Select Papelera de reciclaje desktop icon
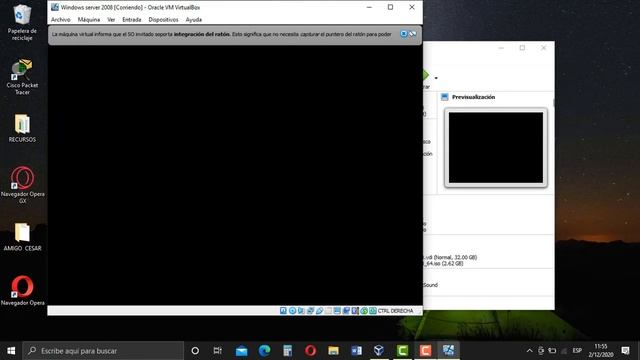 coord(22,22)
